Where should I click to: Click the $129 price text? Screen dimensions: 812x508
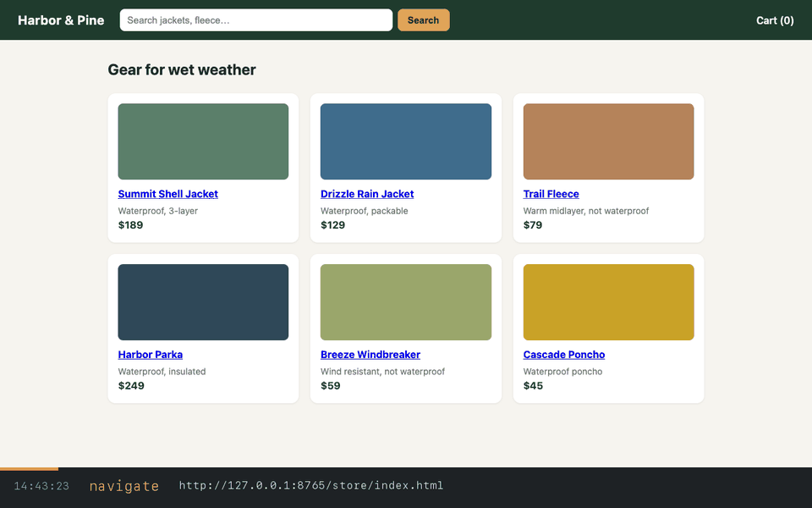[x=332, y=225]
